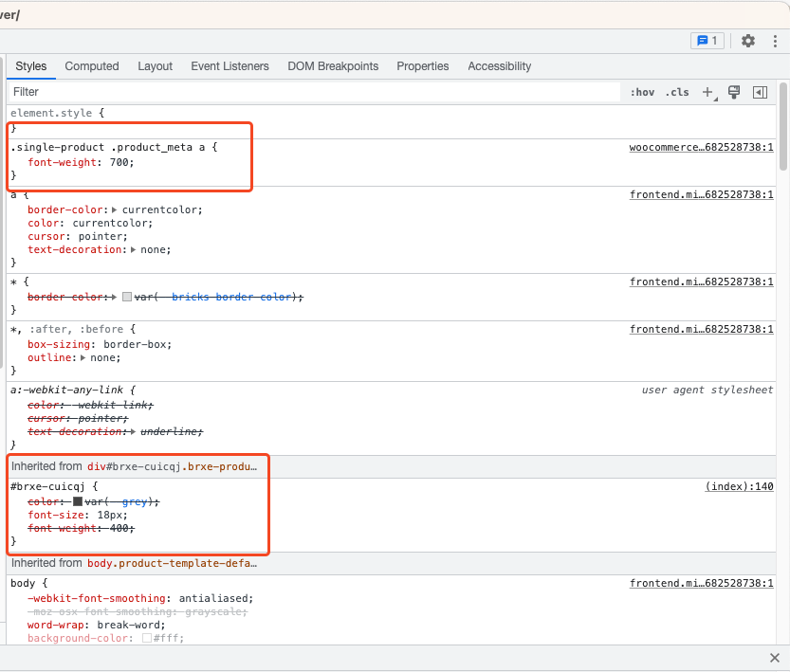Toggle rendering emulations paintbrush icon
Screen dimensions: 790x672
pyautogui.click(x=733, y=92)
